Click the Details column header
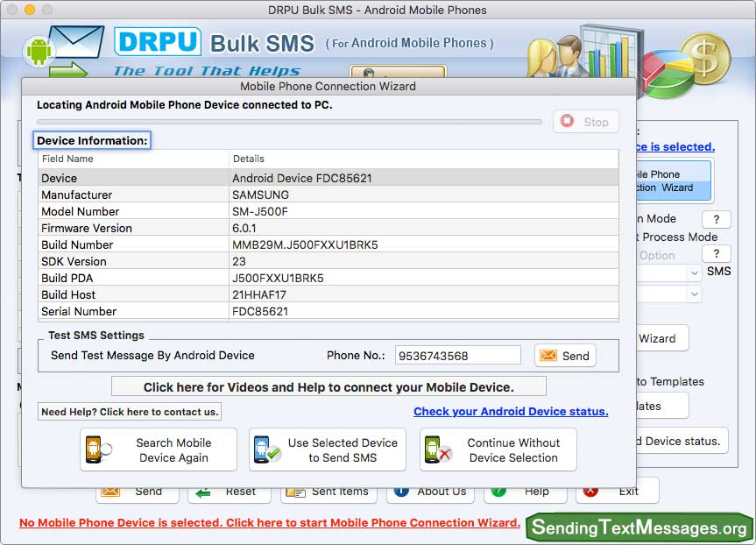The width and height of the screenshot is (756, 545). (x=424, y=159)
